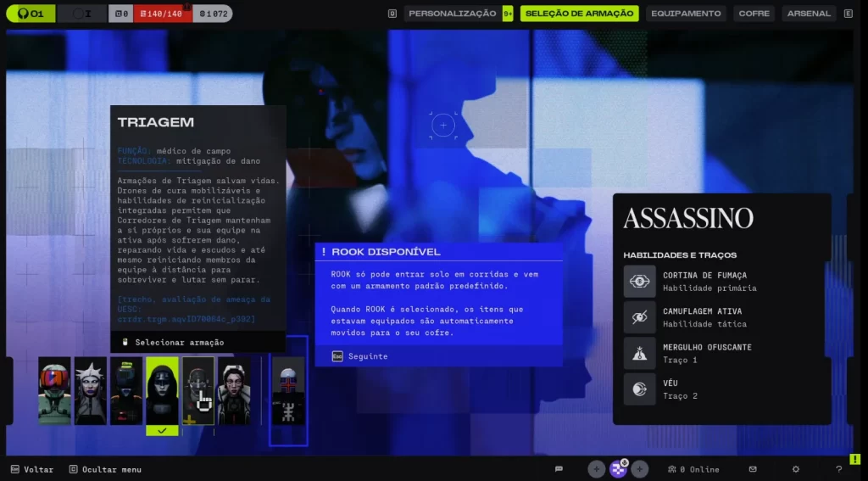Click the help question mark icon
This screenshot has height=481, width=868.
[x=838, y=469]
